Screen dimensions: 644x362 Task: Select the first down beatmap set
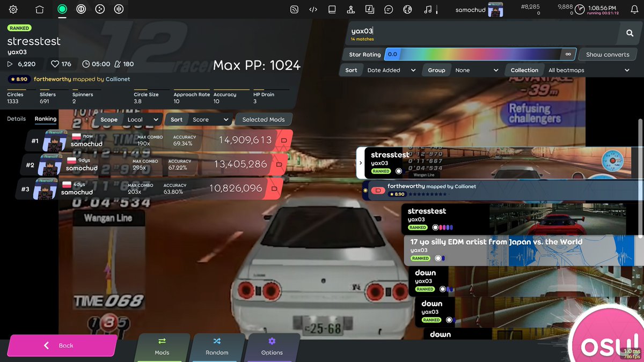[526, 281]
